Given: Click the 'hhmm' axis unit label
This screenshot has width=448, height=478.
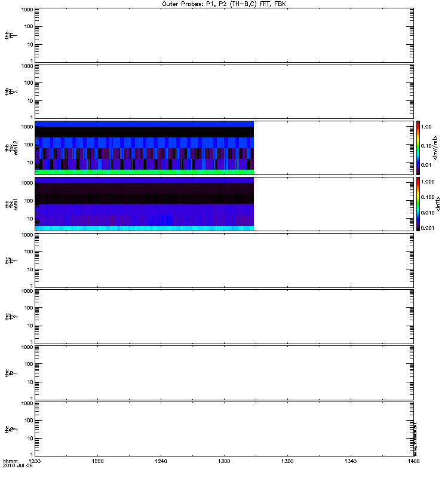Looking at the screenshot, I should [x=10, y=461].
